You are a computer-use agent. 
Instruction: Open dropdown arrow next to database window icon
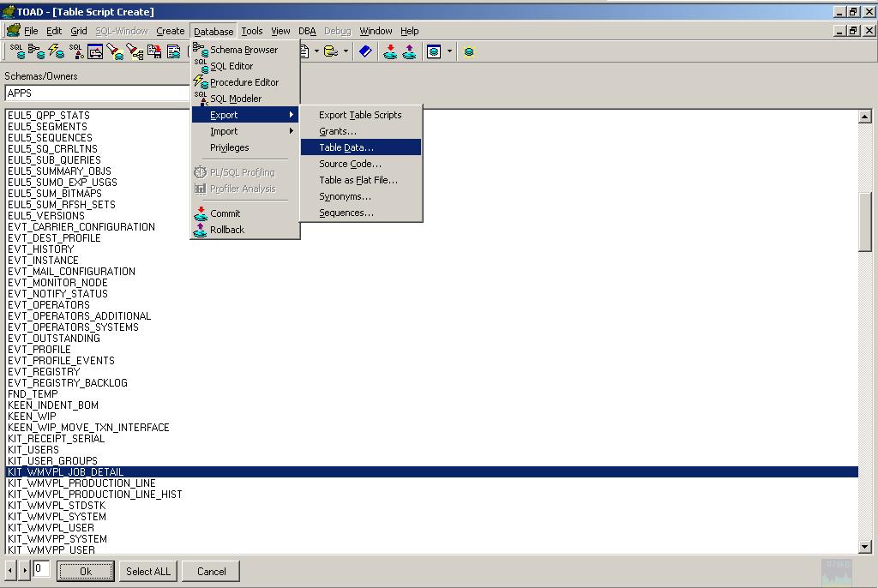coord(449,51)
